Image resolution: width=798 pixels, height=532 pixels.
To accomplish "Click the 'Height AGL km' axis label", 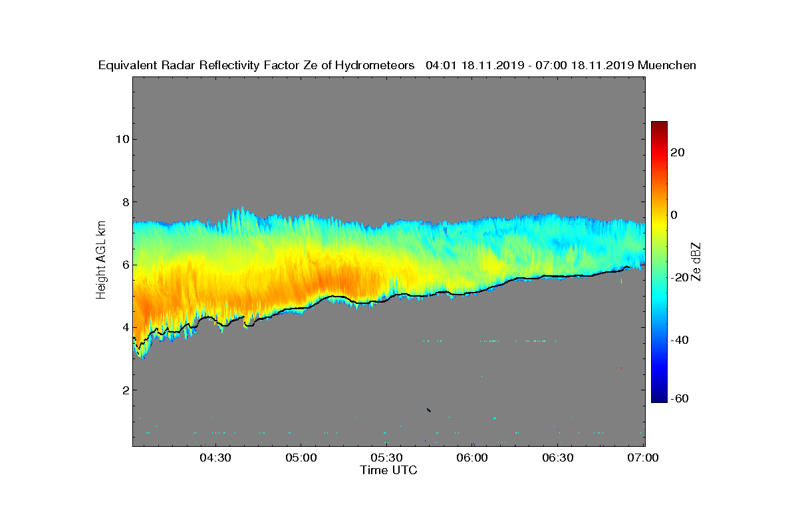I will pos(101,261).
